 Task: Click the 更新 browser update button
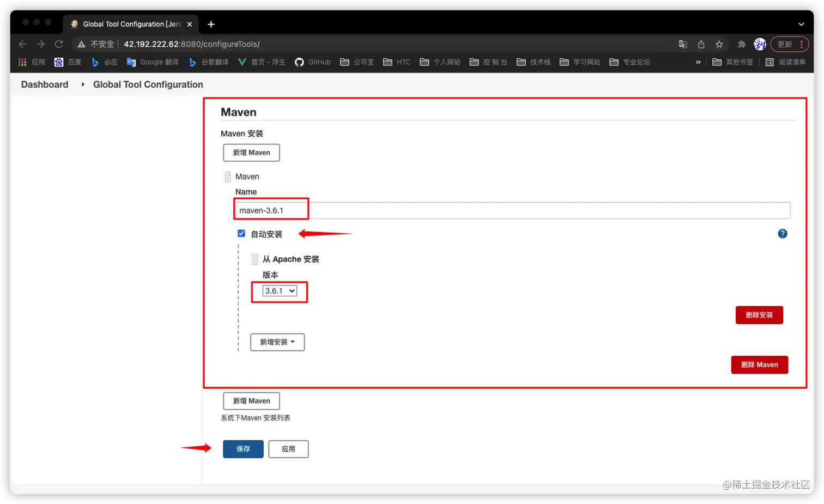tap(789, 44)
